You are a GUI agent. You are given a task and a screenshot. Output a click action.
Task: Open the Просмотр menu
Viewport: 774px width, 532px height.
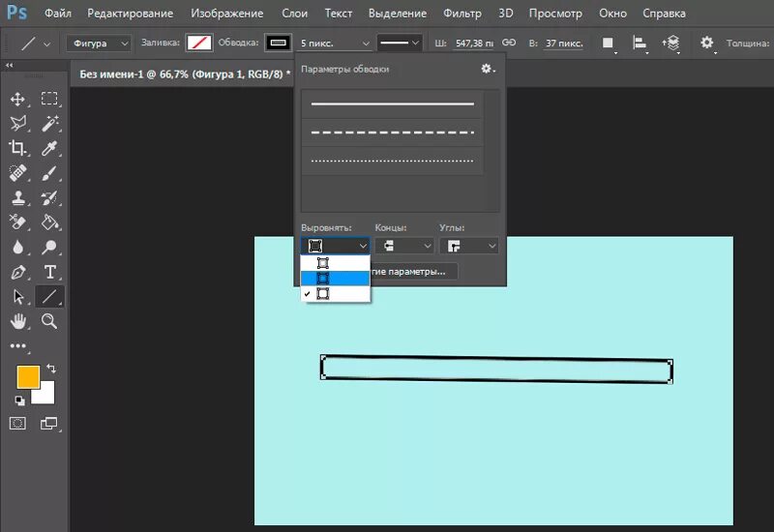tap(555, 14)
